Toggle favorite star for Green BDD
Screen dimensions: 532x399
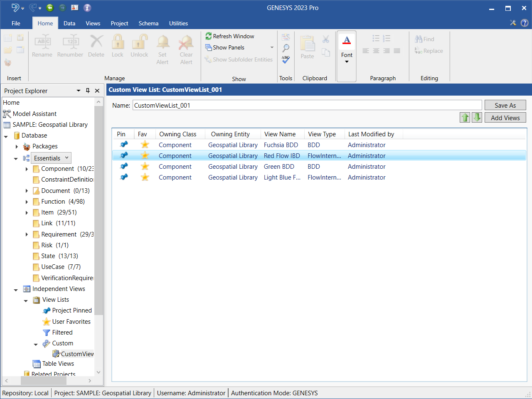click(x=145, y=166)
